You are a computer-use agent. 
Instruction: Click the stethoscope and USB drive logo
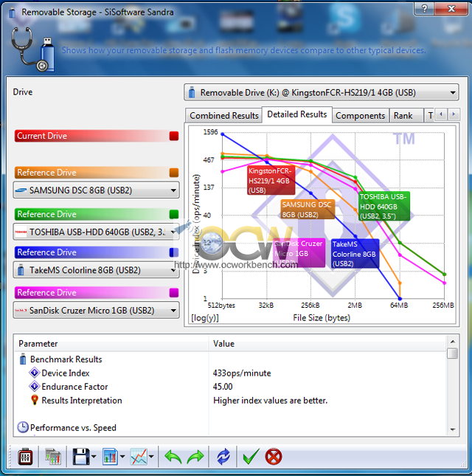tap(32, 49)
